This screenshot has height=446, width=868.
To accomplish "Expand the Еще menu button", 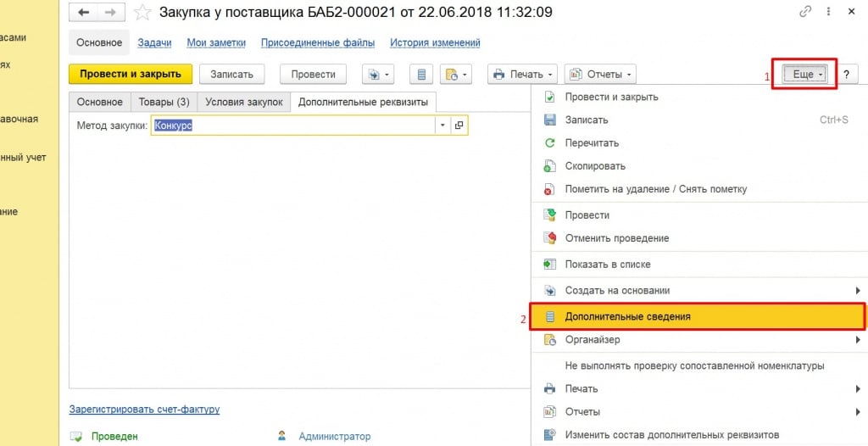I will [807, 75].
